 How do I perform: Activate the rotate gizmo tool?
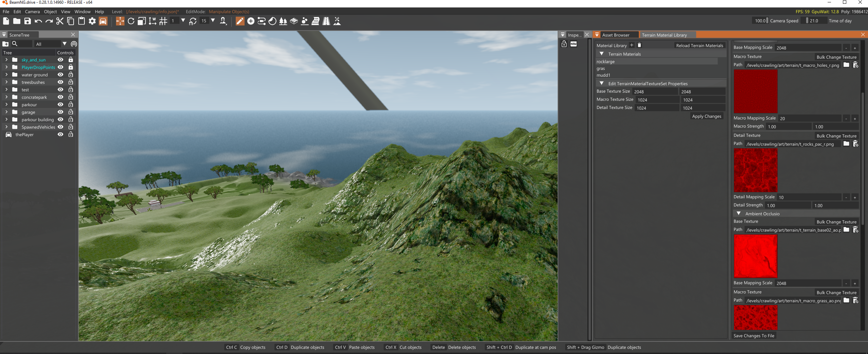point(131,21)
